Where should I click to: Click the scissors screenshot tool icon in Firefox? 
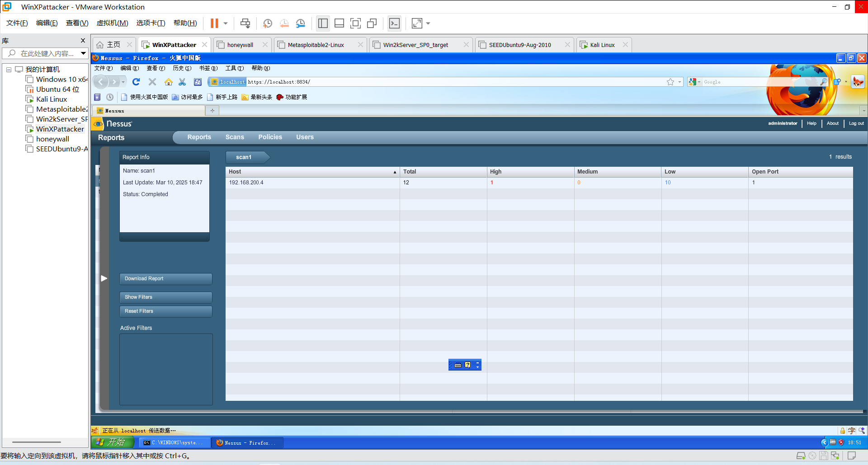tap(182, 82)
